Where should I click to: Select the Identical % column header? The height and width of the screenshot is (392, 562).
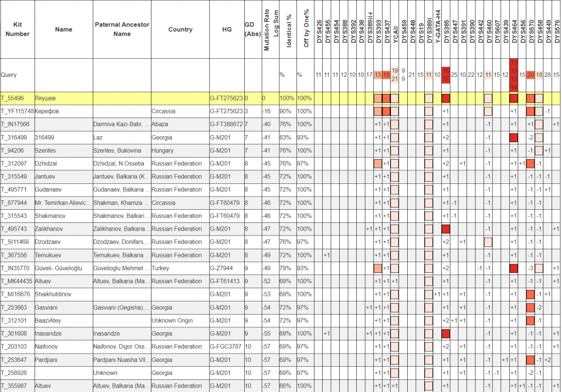289,30
